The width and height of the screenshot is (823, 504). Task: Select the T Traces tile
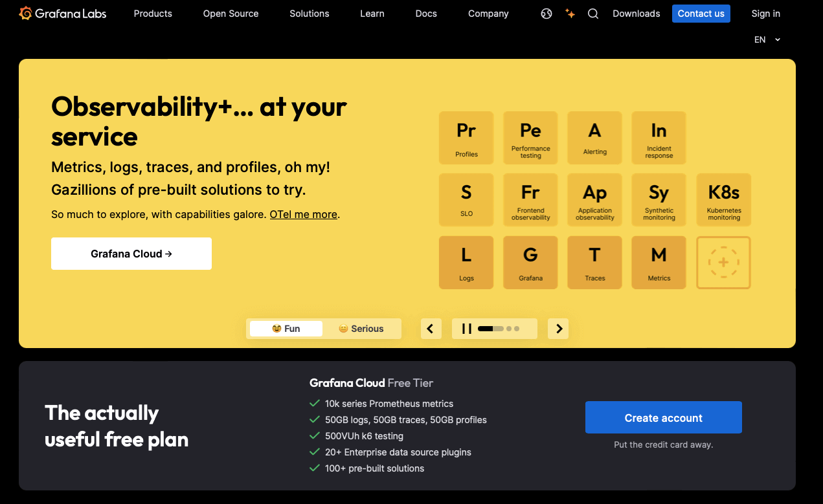click(594, 262)
